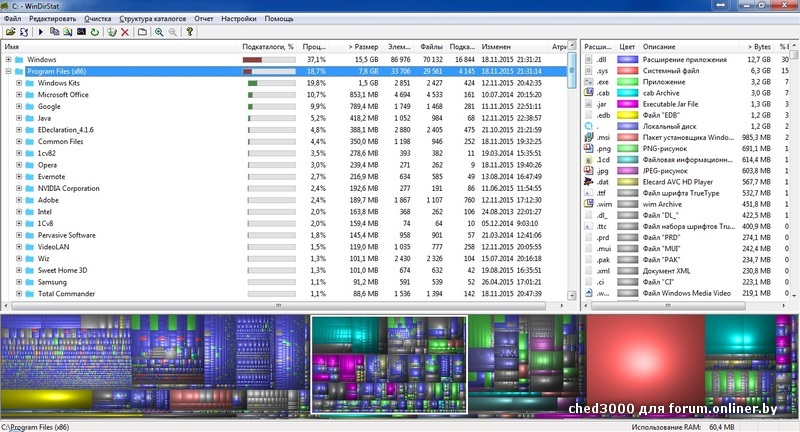Open the Очистка menu
Image resolution: width=800 pixels, height=432 pixels.
coord(98,19)
